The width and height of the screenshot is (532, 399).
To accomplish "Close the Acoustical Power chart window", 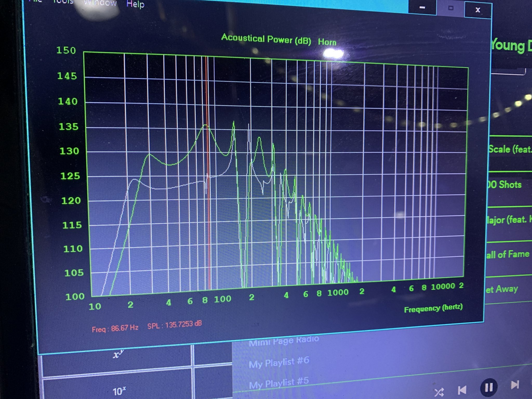I will 478,10.
